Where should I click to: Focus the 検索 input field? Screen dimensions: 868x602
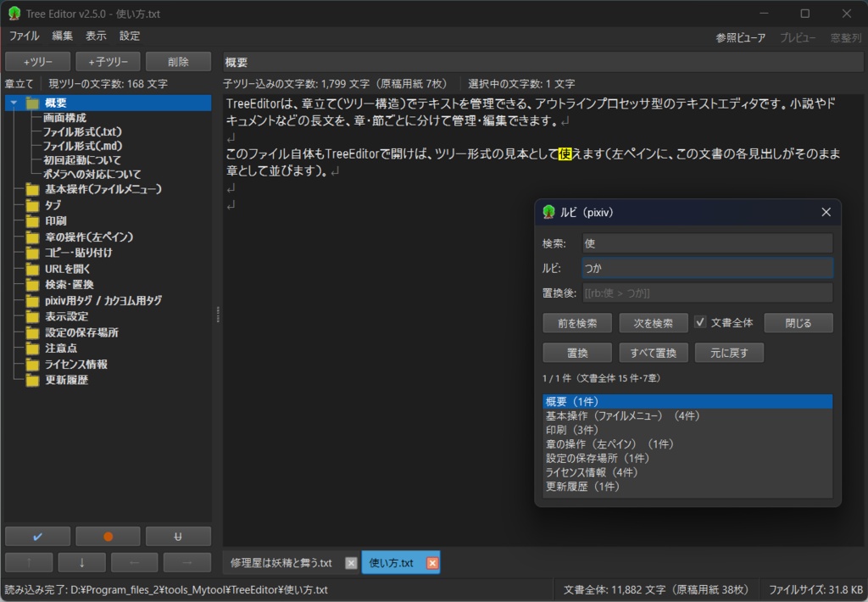pos(708,243)
